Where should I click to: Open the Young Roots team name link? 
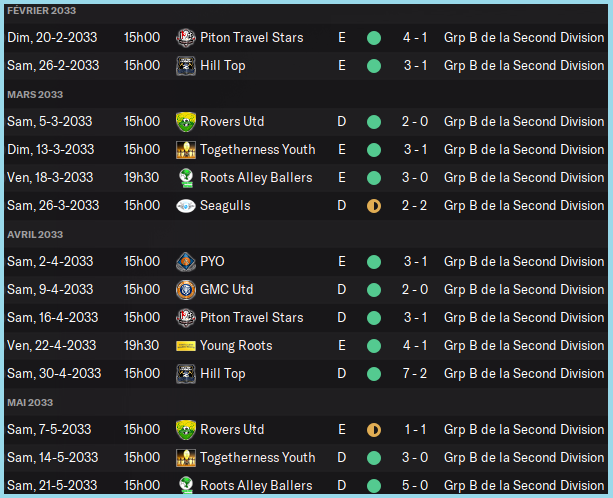pos(236,346)
